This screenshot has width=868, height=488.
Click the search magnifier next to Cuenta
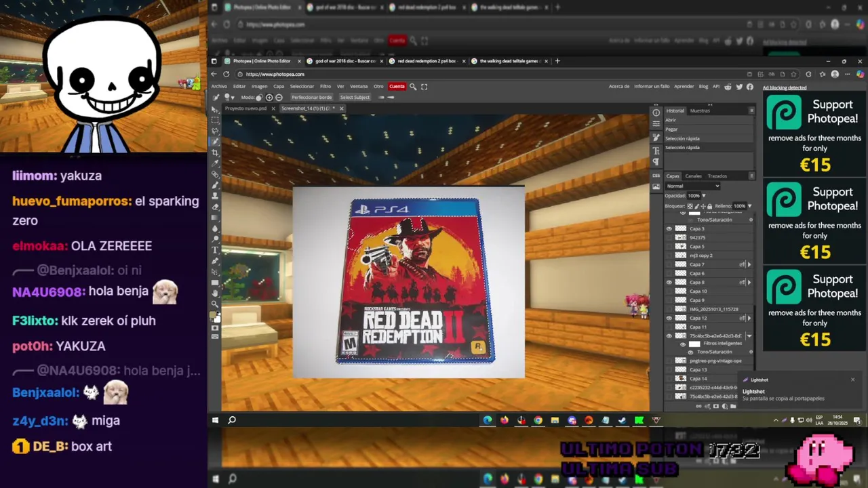click(413, 87)
